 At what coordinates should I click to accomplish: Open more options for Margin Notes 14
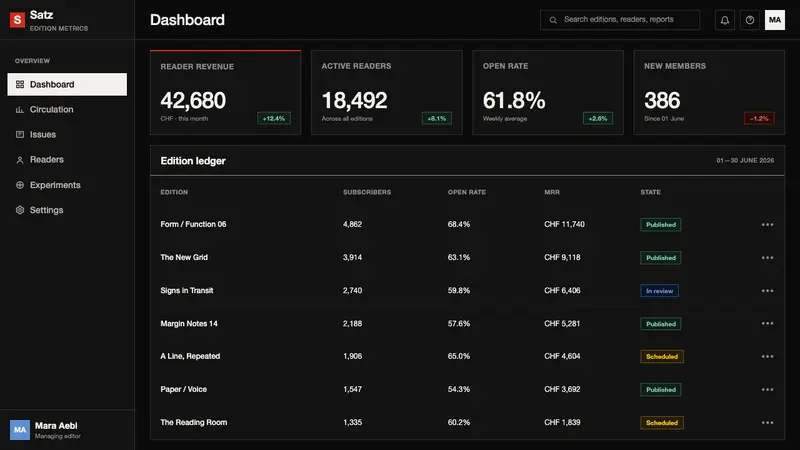click(x=767, y=323)
